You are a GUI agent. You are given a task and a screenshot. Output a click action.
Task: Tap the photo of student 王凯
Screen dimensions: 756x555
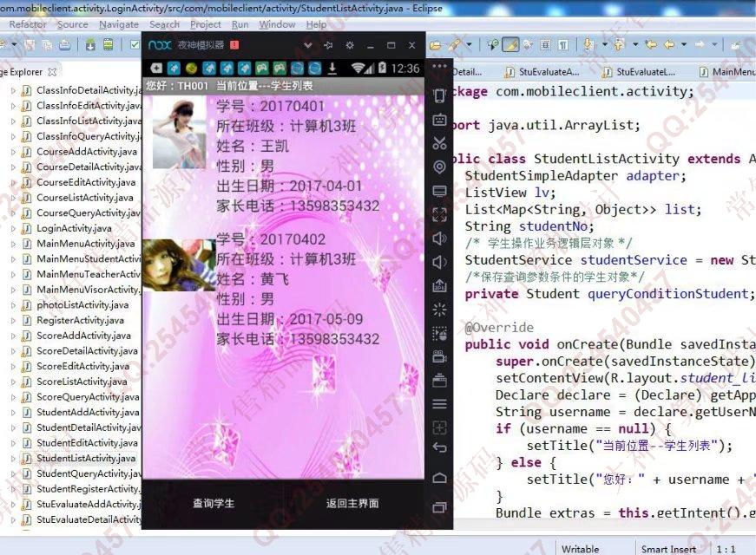179,133
